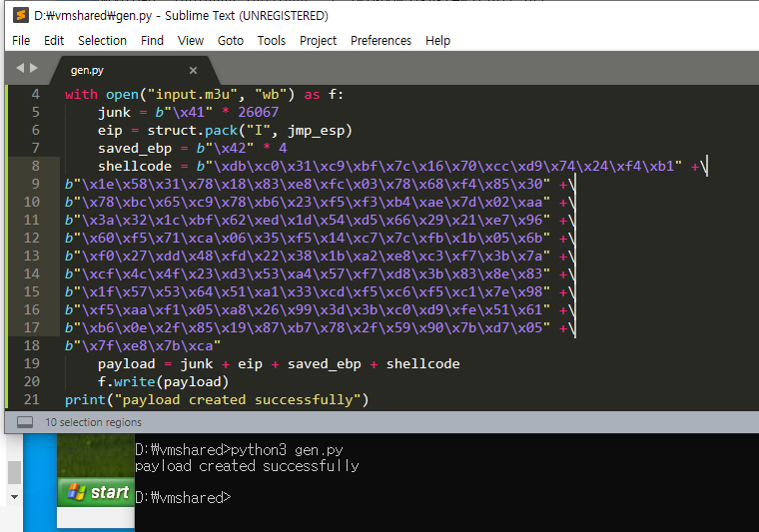Click the 'with' keyword on line 4
Screen dimensions: 759x532
pyautogui.click(x=81, y=94)
